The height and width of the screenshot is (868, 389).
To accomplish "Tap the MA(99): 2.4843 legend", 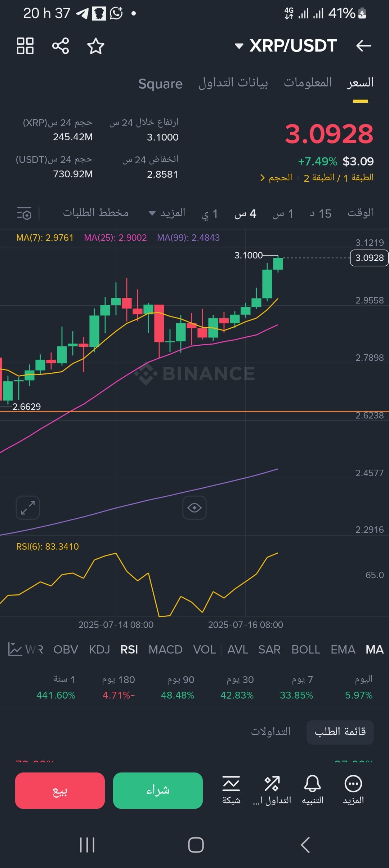I will tap(188, 238).
